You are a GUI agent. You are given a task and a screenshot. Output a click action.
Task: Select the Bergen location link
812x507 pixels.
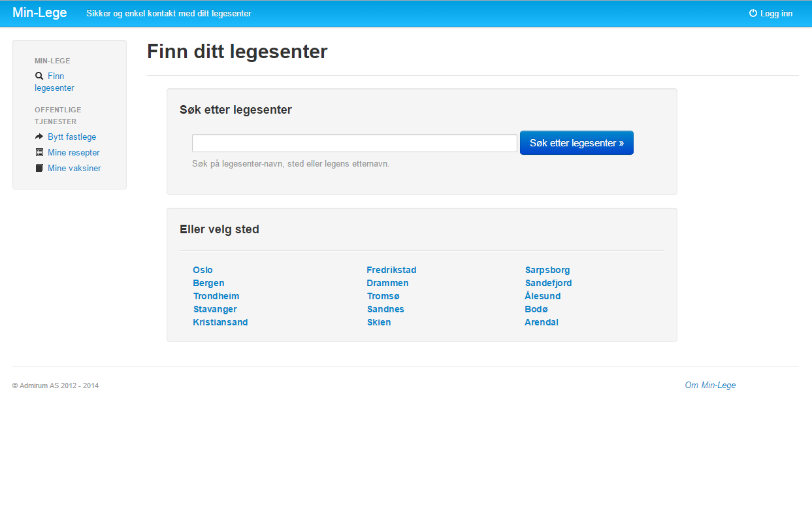[x=208, y=283]
